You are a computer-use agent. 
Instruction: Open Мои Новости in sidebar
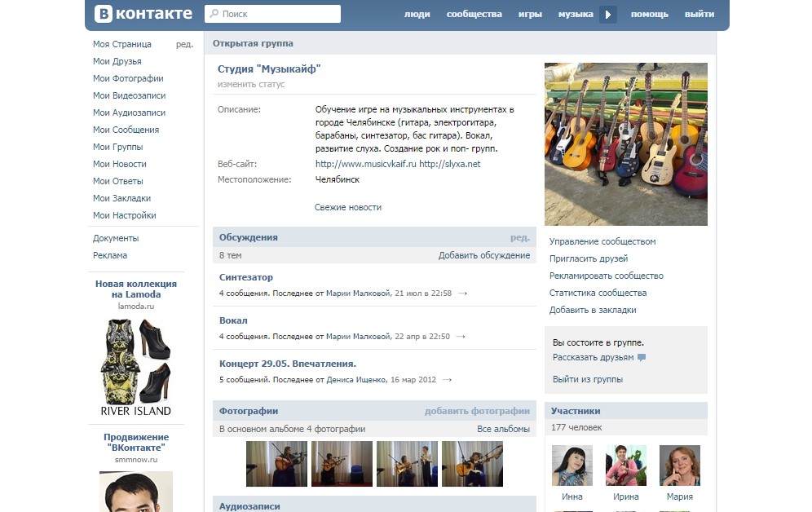click(120, 164)
